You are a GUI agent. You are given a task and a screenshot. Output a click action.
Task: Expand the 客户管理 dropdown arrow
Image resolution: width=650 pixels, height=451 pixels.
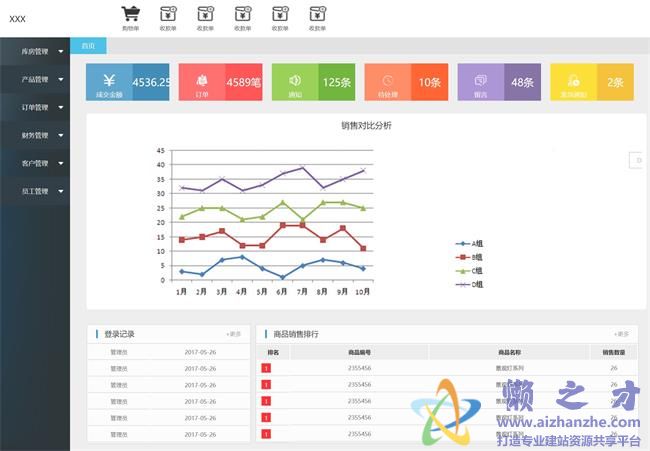click(61, 164)
